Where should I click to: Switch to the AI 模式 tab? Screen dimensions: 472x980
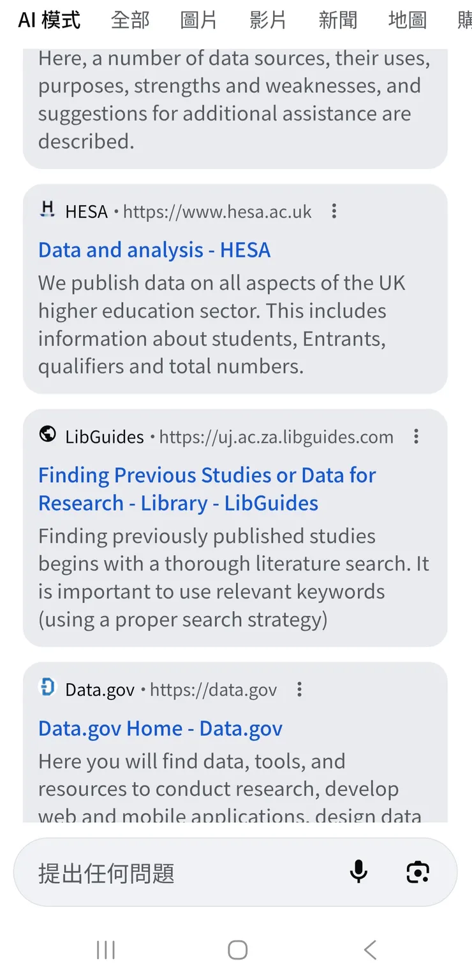pyautogui.click(x=49, y=20)
